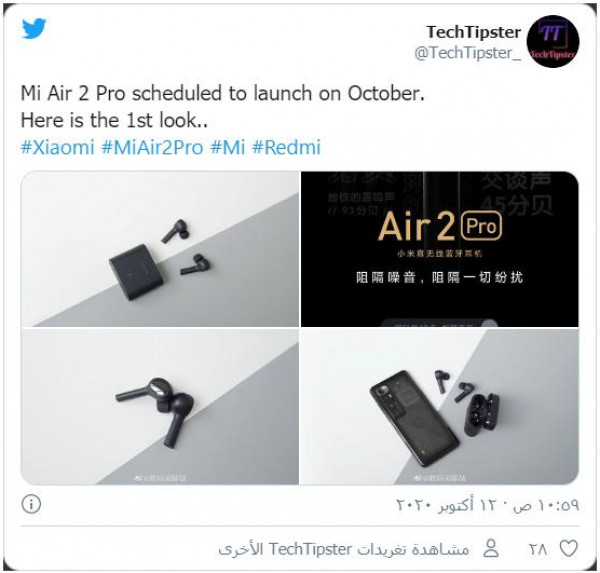This screenshot has width=600, height=573.
Task: Open the @TechTipster_ handle link
Action: pos(468,53)
